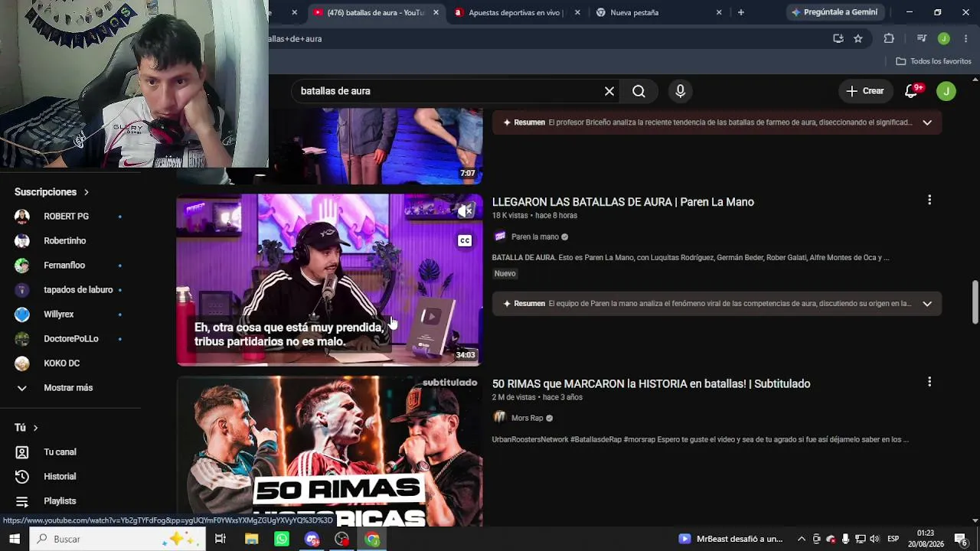Image resolution: width=980 pixels, height=551 pixels.
Task: Open Chrome extensions puzzle icon
Action: [889, 38]
